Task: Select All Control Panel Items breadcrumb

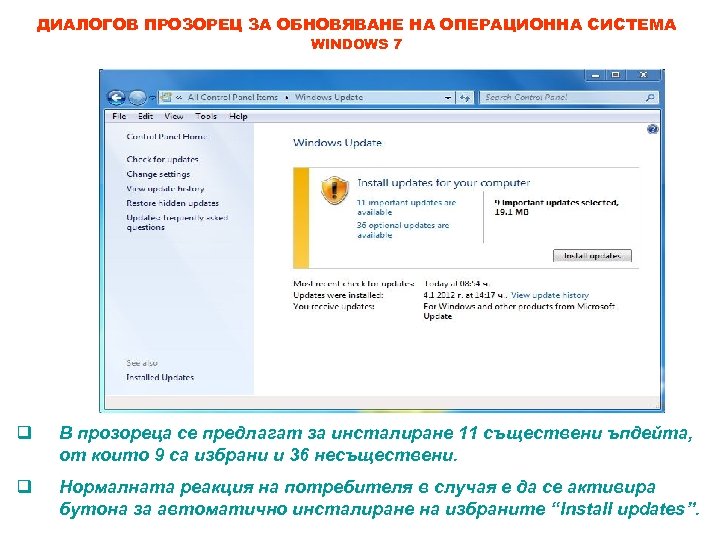Action: click(232, 97)
